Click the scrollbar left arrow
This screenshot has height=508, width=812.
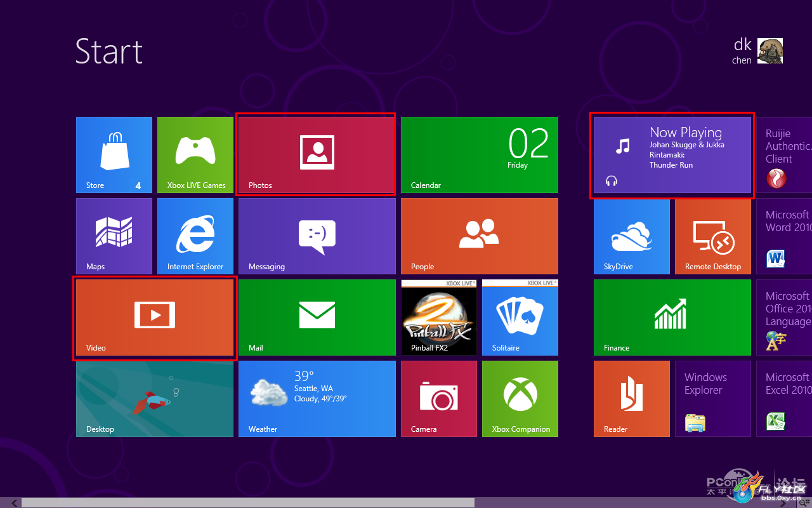point(14,503)
